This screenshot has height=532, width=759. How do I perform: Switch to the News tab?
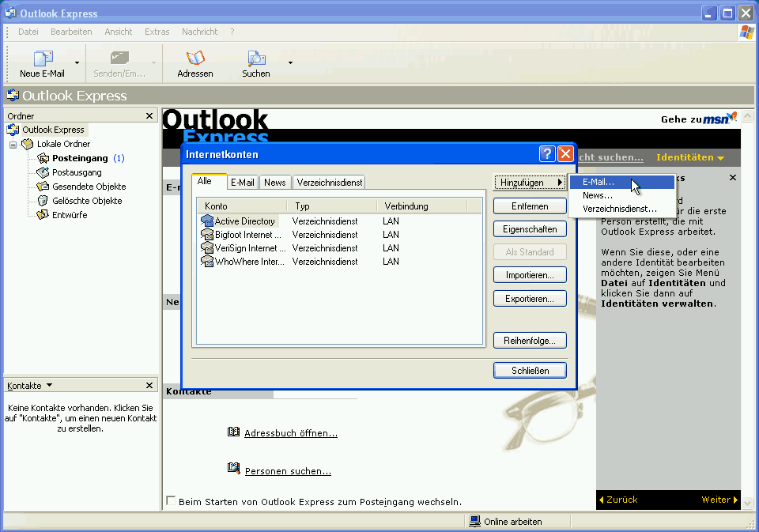tap(274, 181)
